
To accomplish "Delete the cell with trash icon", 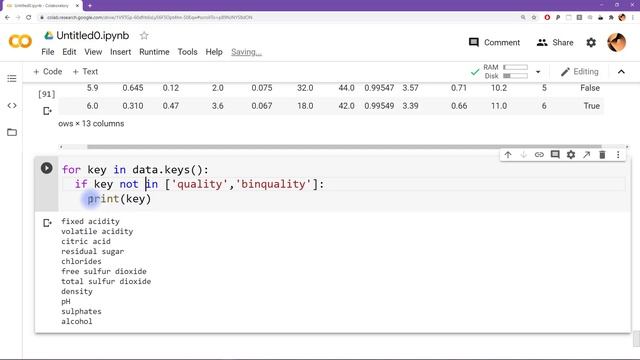I will click(602, 155).
